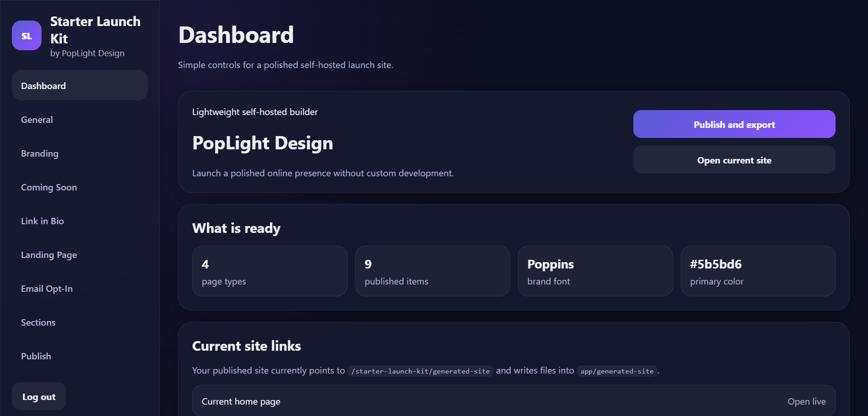Click the #5b5bd6 primary color card
This screenshot has height=416, width=868.
[758, 271]
